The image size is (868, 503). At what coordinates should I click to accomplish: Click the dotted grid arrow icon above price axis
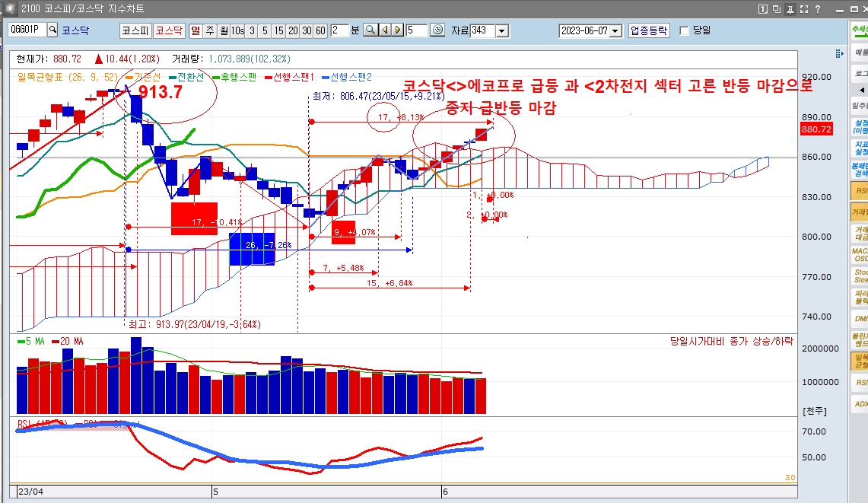click(839, 53)
